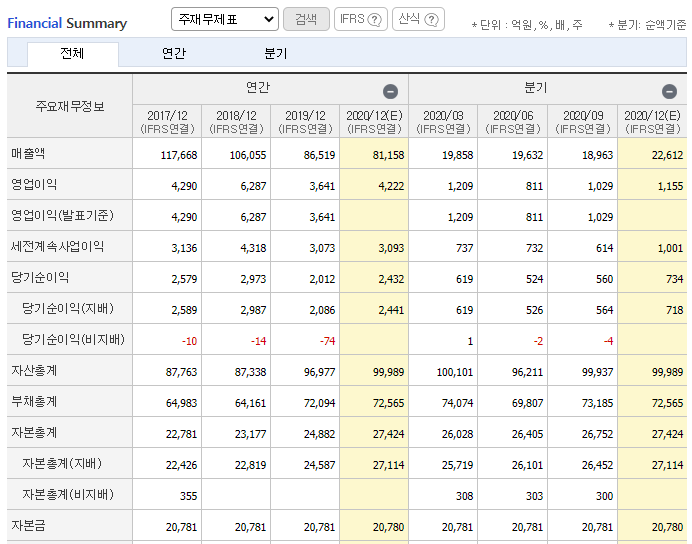Collapse the 분기 column group
Viewport: 692px width, 544px height.
point(669,91)
